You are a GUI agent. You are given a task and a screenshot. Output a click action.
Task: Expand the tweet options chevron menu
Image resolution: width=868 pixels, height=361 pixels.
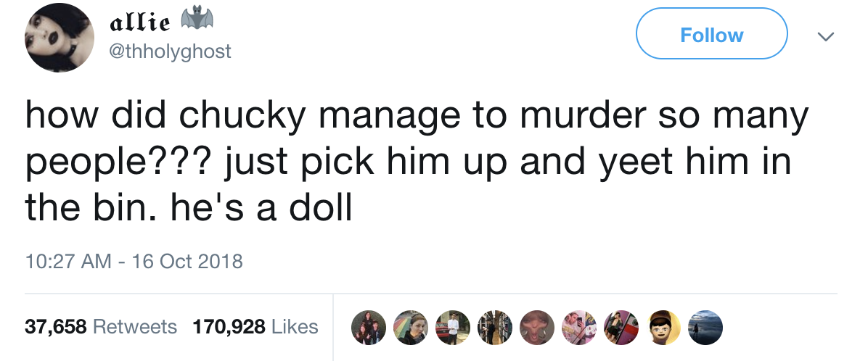point(823,36)
